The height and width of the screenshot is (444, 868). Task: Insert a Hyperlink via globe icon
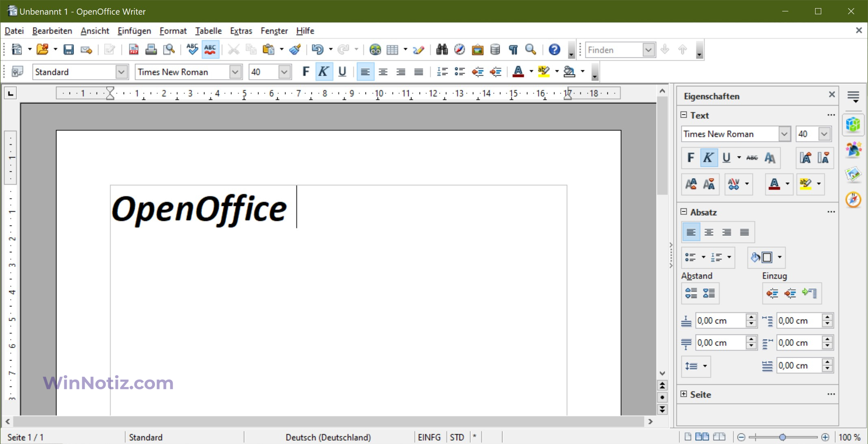click(x=375, y=50)
